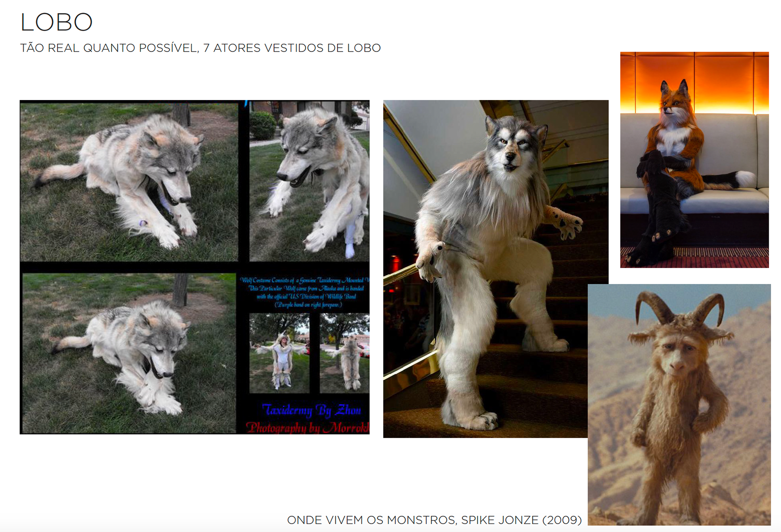Select the subtitle mentioning 7 atores vestidos de lobo
Image resolution: width=781 pixels, height=532 pixels.
coord(200,48)
